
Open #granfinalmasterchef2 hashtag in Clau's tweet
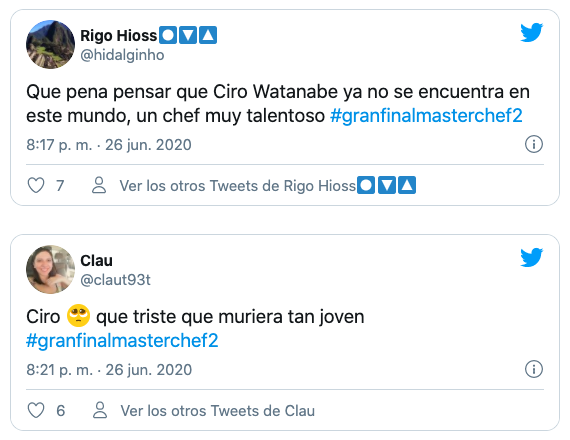(122, 341)
